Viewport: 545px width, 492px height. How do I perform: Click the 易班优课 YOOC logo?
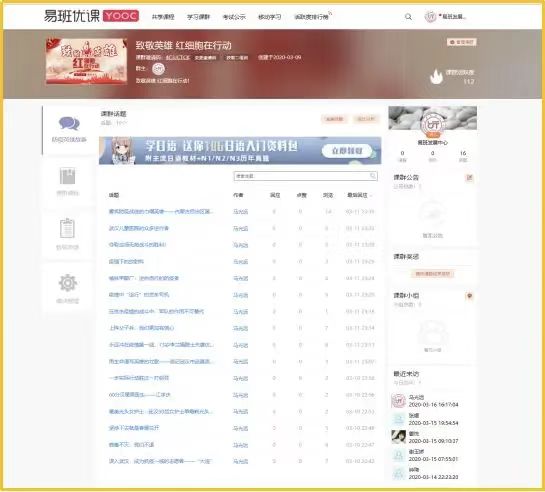pos(91,16)
